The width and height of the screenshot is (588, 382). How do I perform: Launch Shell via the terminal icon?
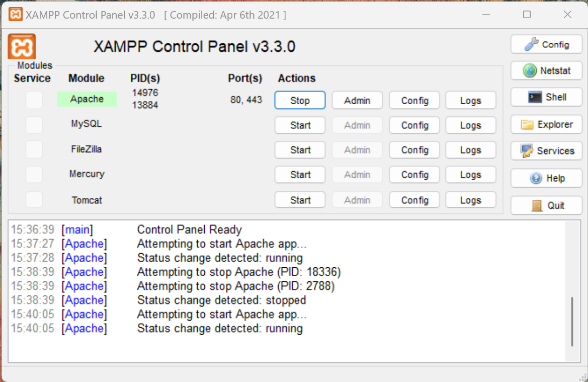[535, 97]
